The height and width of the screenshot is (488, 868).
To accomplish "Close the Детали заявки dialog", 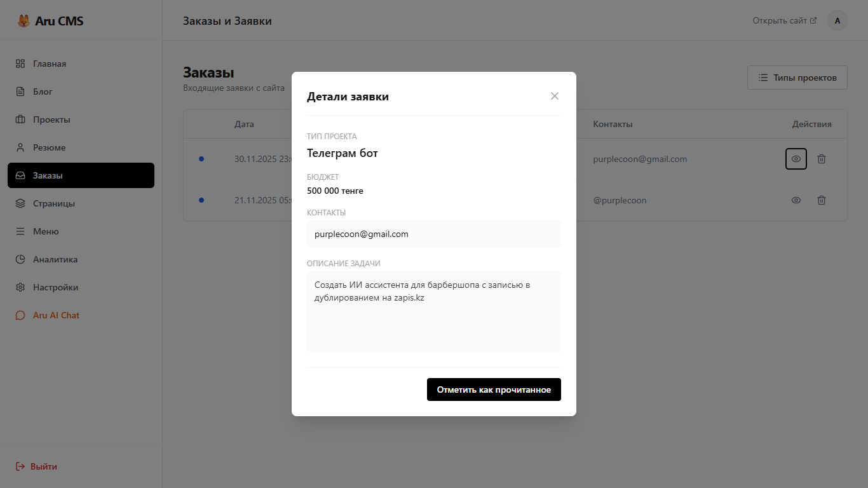I will (554, 96).
